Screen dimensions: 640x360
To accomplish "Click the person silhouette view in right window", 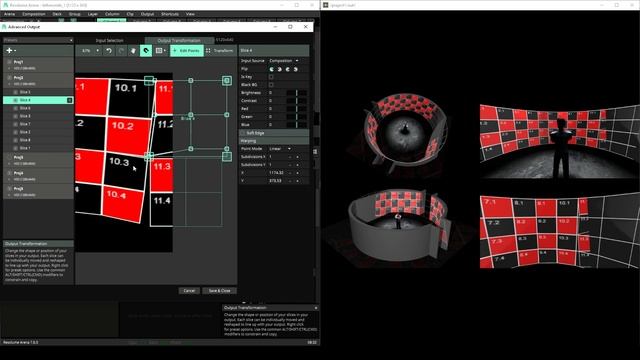I will pos(560,141).
